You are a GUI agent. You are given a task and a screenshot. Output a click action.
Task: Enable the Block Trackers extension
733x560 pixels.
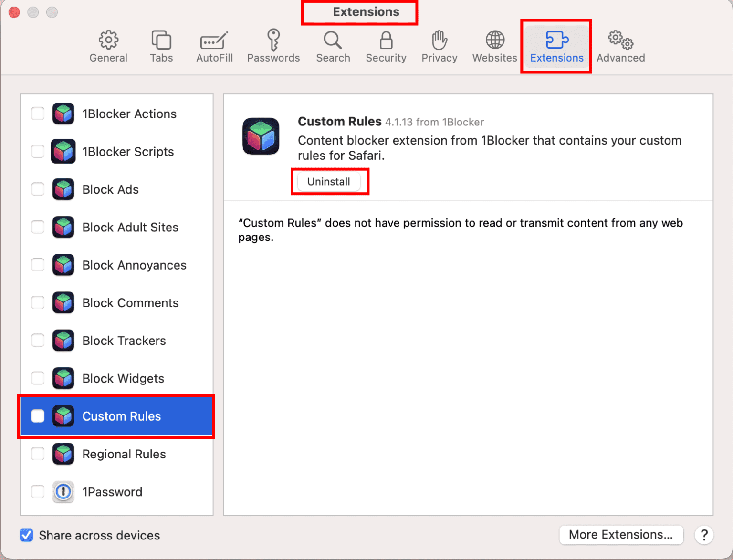click(38, 340)
